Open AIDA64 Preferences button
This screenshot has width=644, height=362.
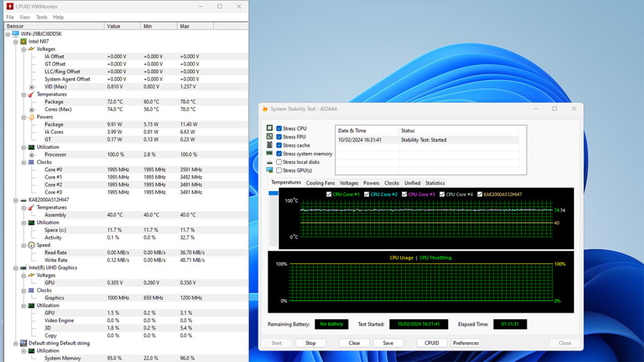pos(466,343)
